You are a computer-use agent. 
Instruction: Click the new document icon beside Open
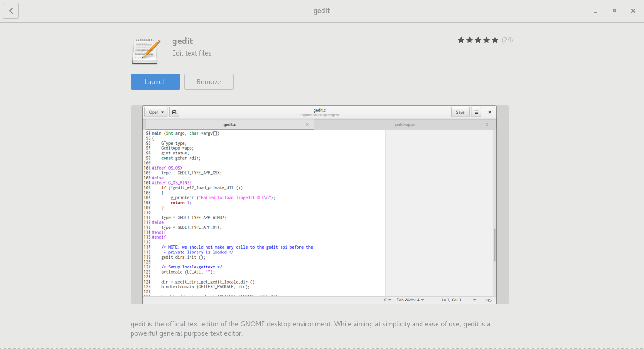click(174, 112)
